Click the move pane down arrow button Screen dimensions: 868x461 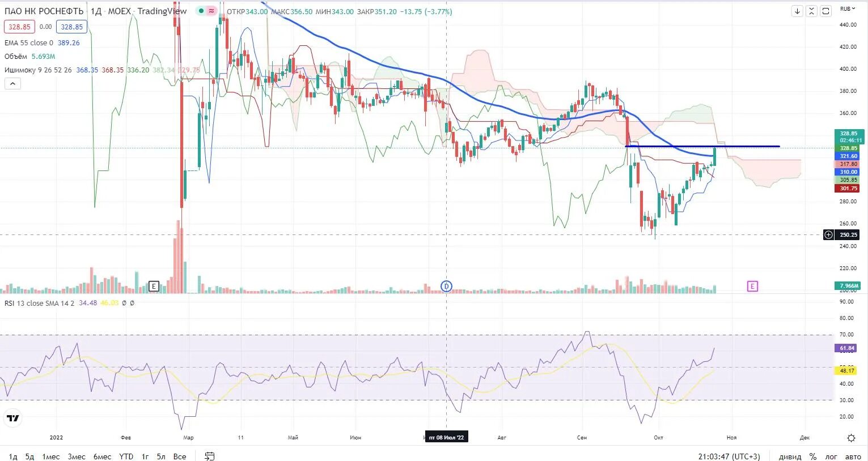(797, 11)
